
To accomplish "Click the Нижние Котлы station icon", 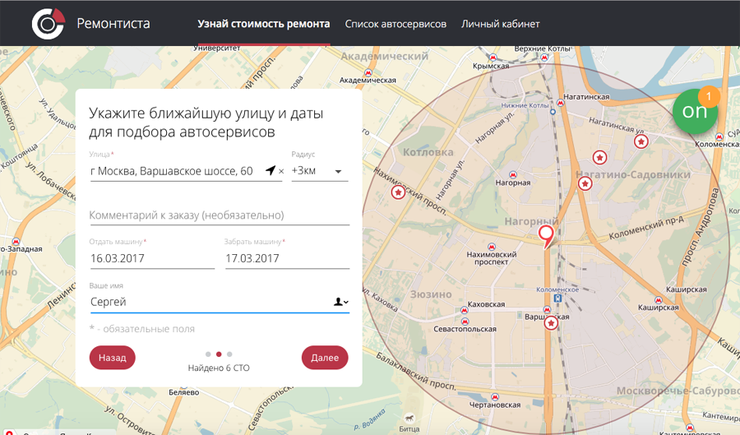I will tap(553, 112).
